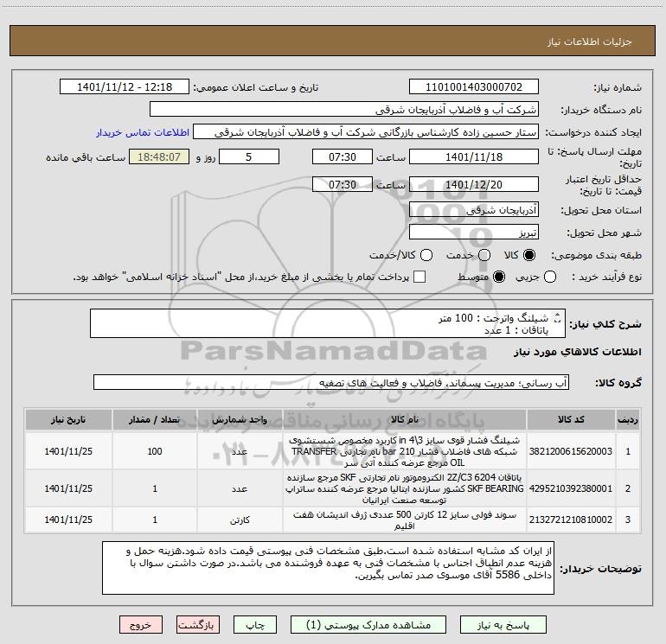
Task: Click the عدد unit cell in row 2
Action: coord(240,488)
